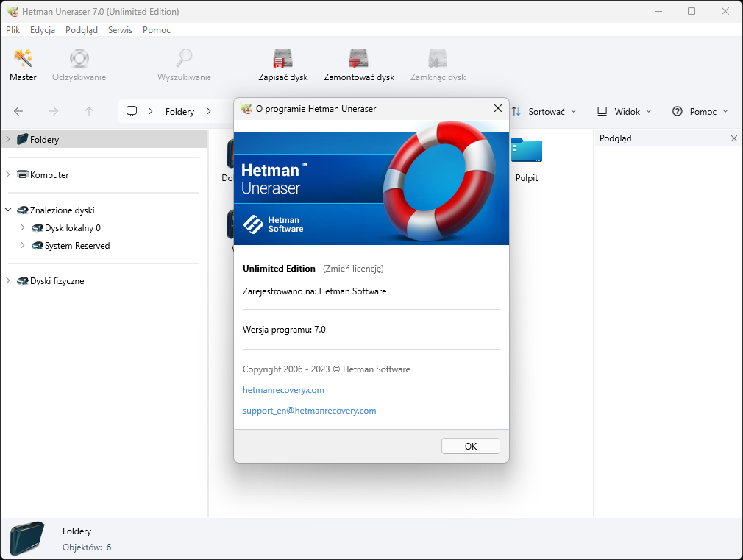Open the Pulpit folder icon

tap(527, 150)
